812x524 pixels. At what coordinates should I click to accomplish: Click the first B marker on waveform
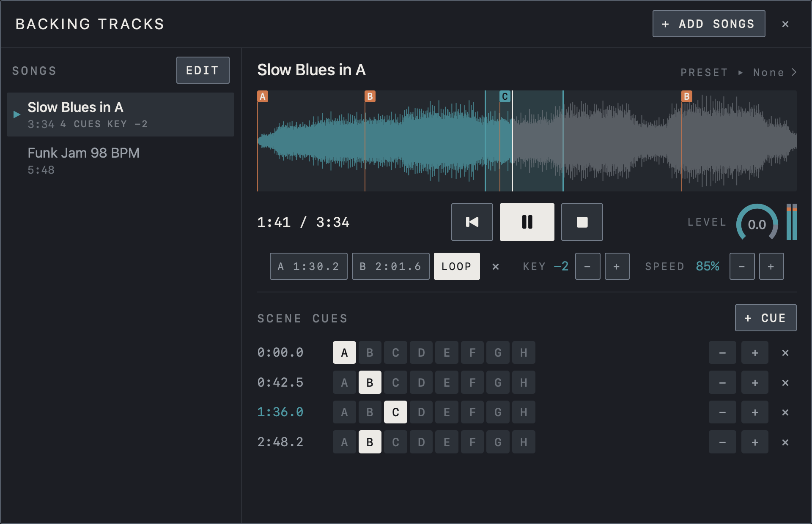click(x=370, y=96)
